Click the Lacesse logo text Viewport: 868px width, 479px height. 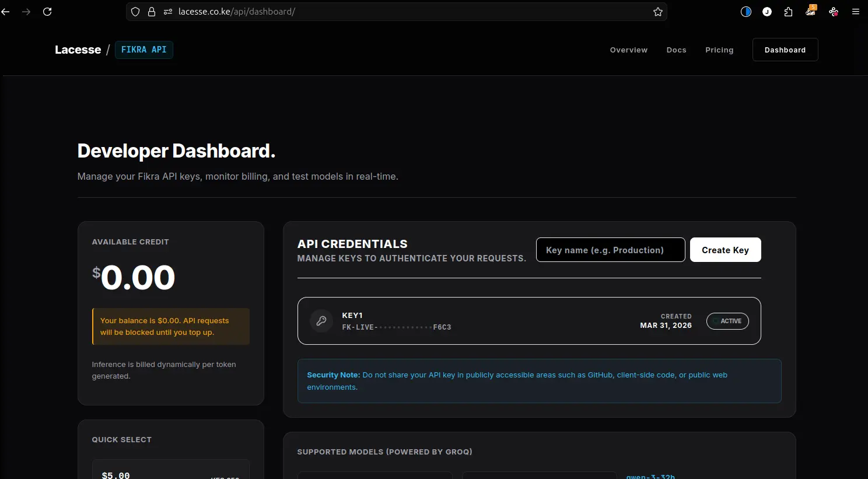(78, 50)
